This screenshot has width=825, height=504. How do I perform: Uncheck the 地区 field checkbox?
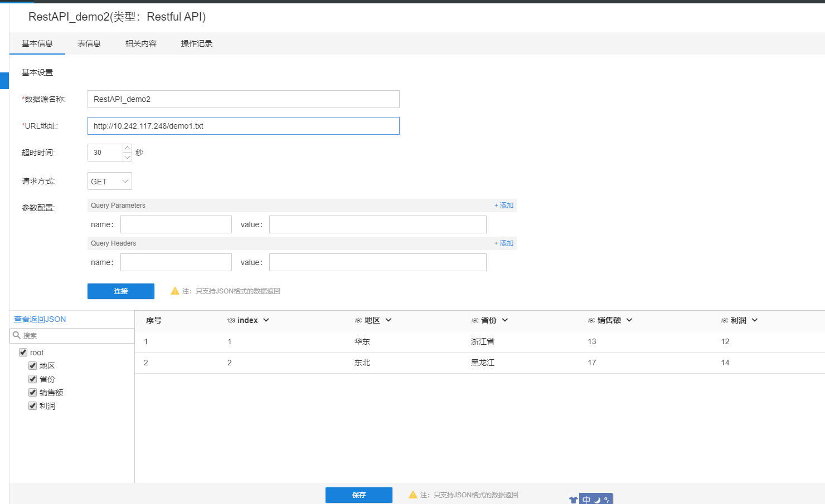33,366
